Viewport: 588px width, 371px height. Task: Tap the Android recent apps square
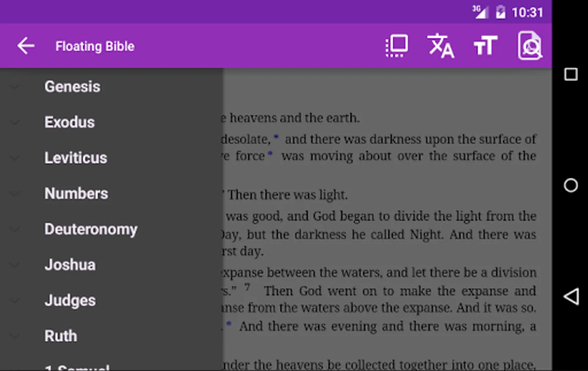pyautogui.click(x=571, y=75)
